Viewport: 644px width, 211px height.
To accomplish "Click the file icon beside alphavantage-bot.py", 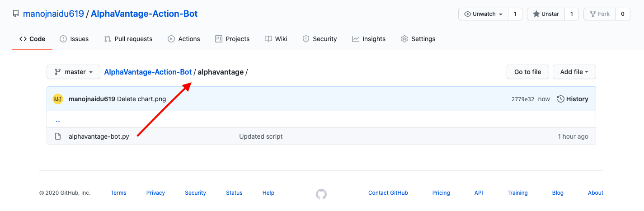I will (x=58, y=136).
